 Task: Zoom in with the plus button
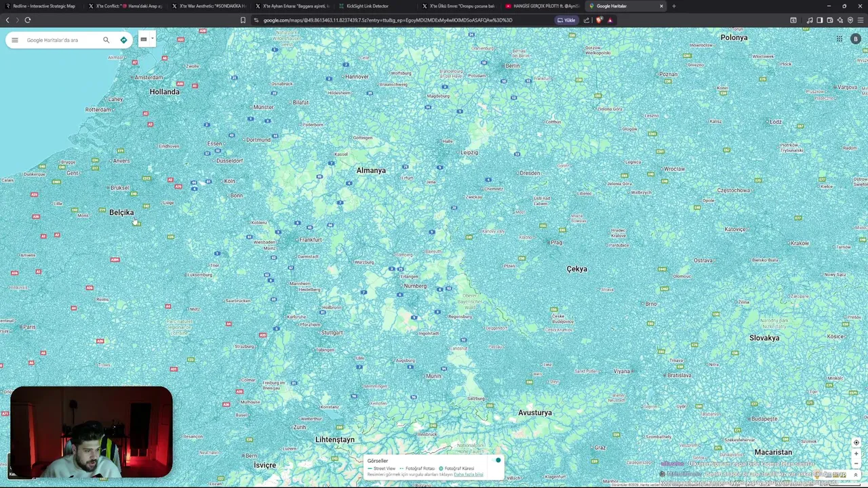tap(856, 453)
